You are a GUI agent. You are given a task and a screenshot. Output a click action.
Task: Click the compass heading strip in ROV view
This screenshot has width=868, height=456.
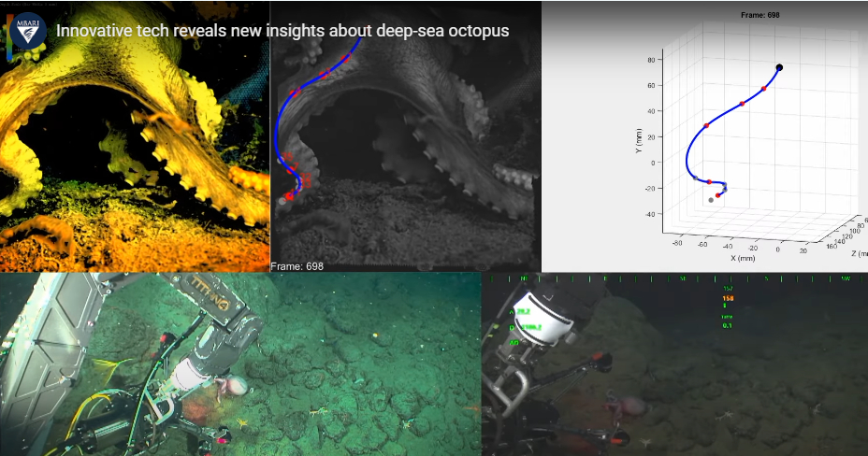(x=673, y=278)
